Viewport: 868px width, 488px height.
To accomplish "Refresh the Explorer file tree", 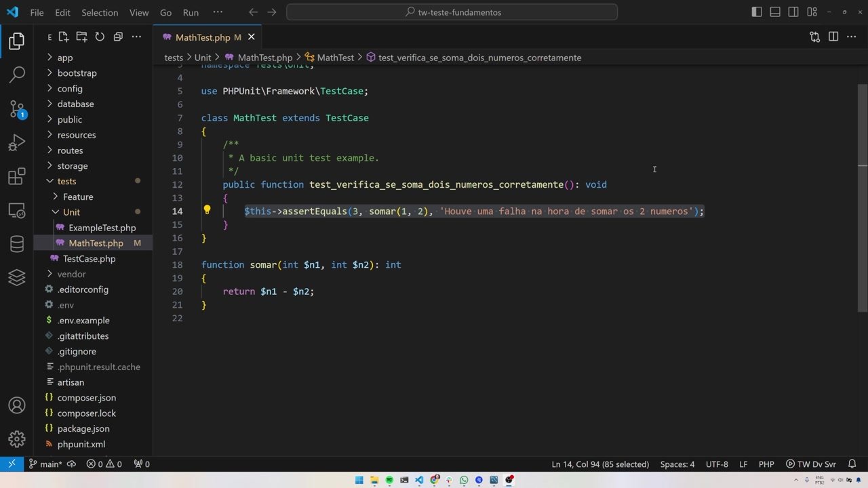I will point(100,37).
